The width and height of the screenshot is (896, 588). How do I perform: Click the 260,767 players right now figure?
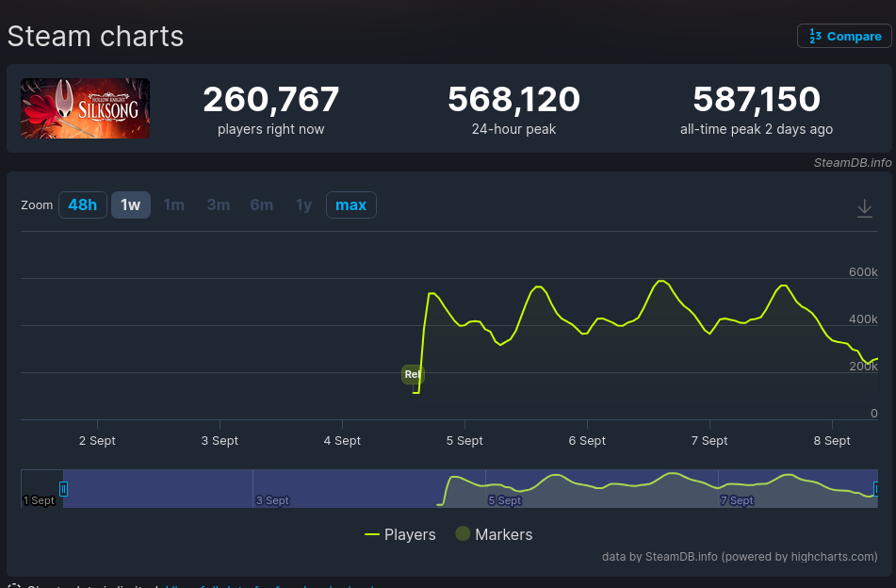pos(270,99)
